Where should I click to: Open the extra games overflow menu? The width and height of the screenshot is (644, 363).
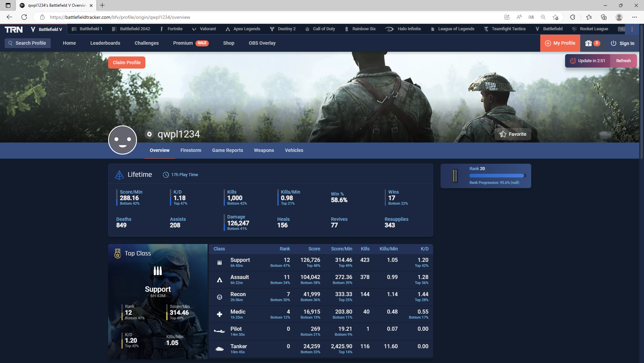(632, 29)
